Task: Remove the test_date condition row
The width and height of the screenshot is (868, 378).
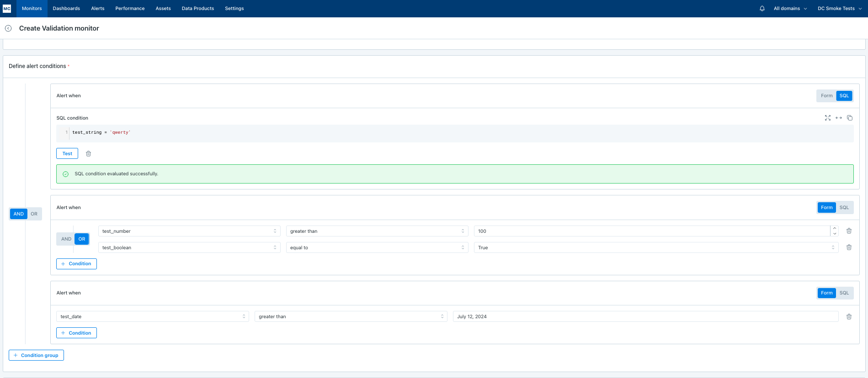Action: 849,317
